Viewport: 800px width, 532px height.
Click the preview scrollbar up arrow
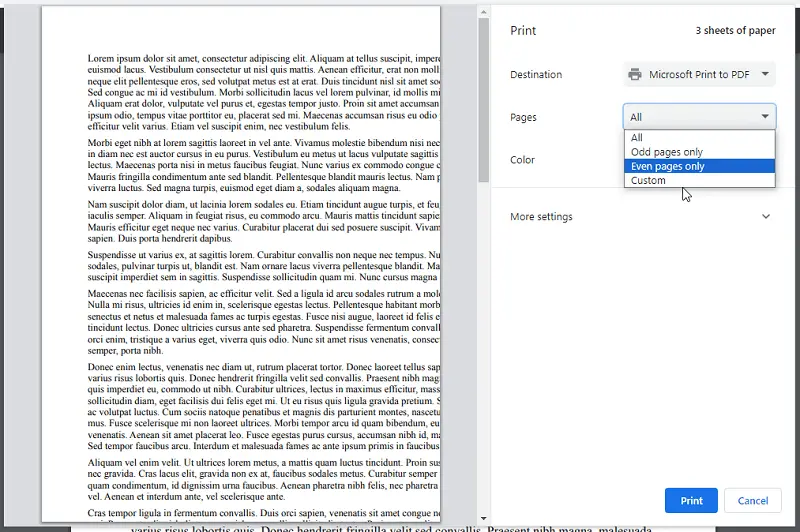click(x=483, y=12)
